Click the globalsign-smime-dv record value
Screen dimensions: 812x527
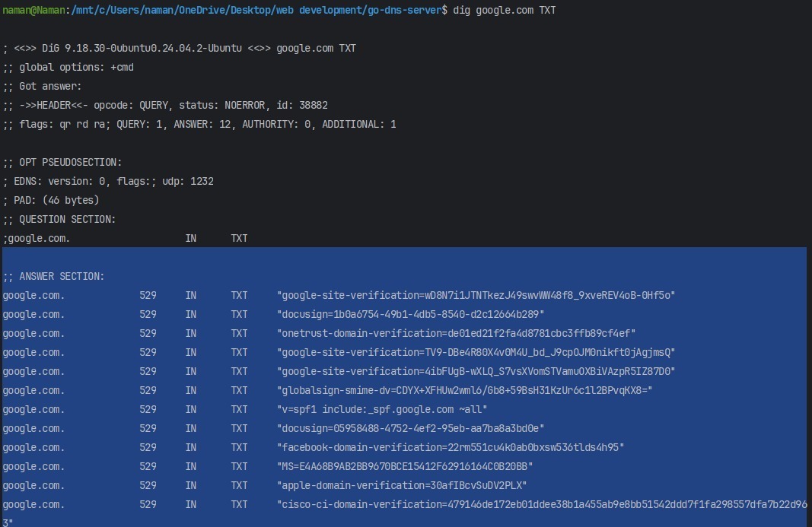464,390
